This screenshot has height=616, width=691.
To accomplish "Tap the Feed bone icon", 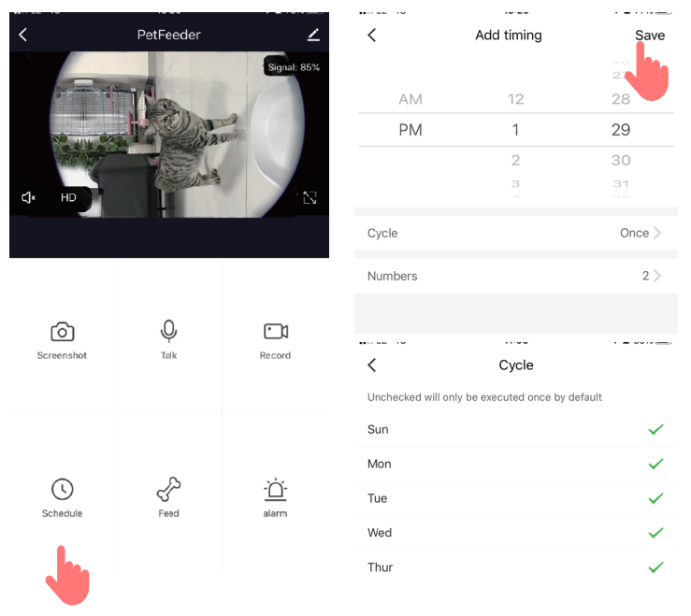I will [x=168, y=490].
